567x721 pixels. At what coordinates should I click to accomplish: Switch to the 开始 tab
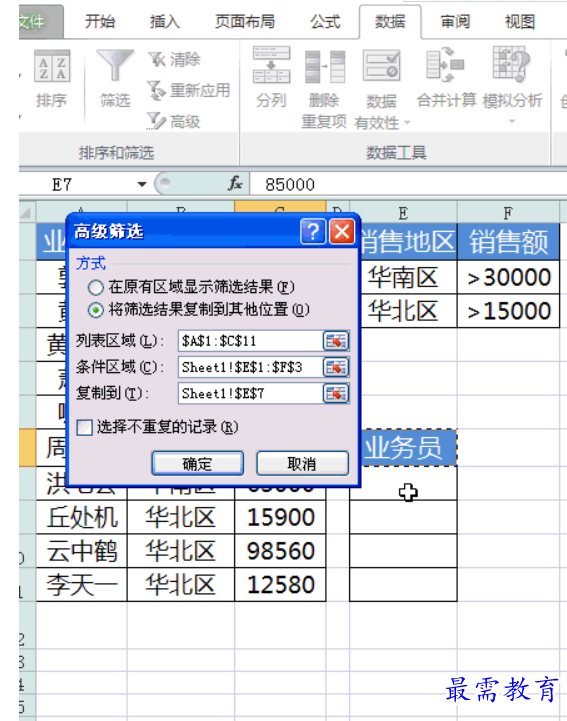click(x=100, y=22)
